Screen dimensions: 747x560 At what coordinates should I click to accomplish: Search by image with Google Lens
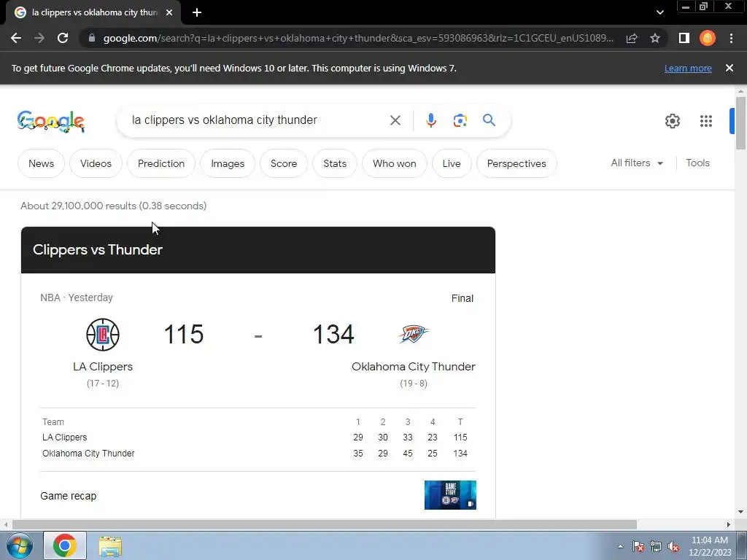(460, 120)
